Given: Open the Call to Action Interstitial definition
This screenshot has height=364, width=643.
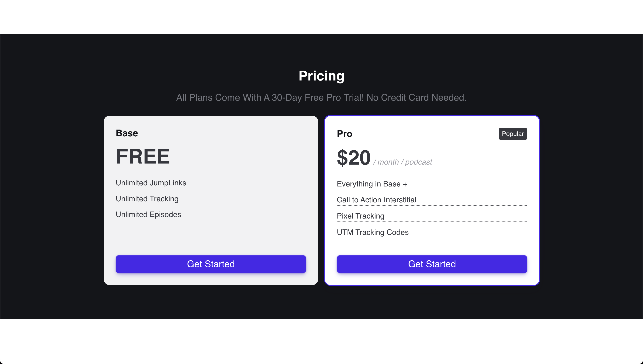Looking at the screenshot, I should coord(376,200).
